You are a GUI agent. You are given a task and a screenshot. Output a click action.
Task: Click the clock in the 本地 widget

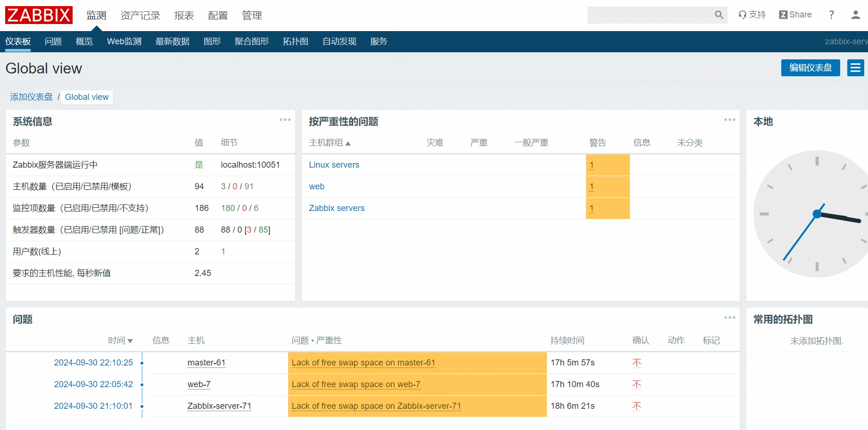pyautogui.click(x=811, y=214)
